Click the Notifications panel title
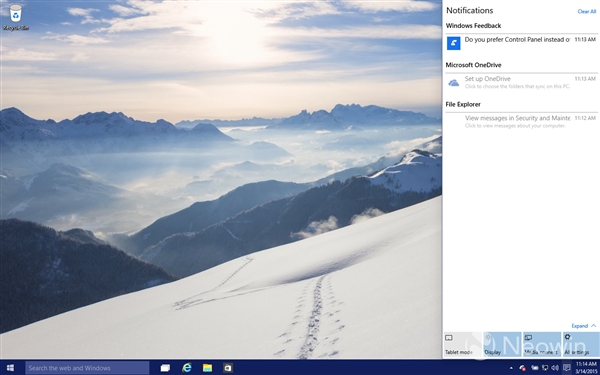Viewport: 600px width, 375px height. (x=470, y=10)
